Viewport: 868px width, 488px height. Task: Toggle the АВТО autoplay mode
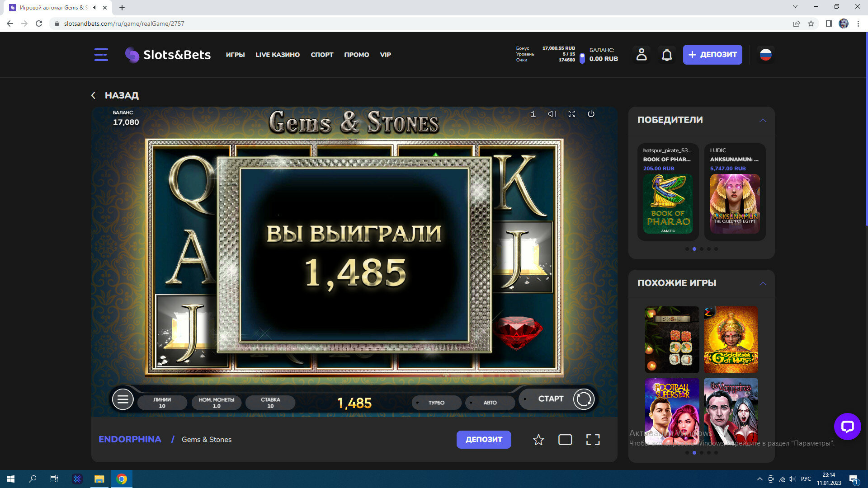pyautogui.click(x=490, y=403)
